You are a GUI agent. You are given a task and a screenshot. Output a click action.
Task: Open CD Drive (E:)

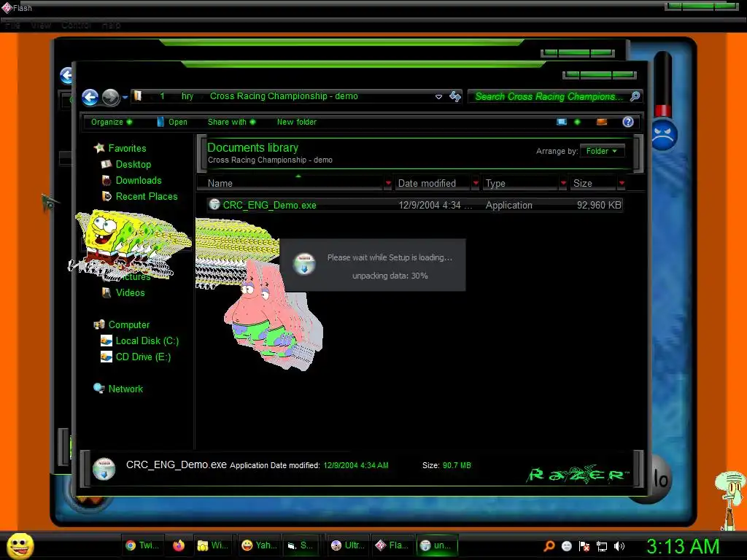143,357
